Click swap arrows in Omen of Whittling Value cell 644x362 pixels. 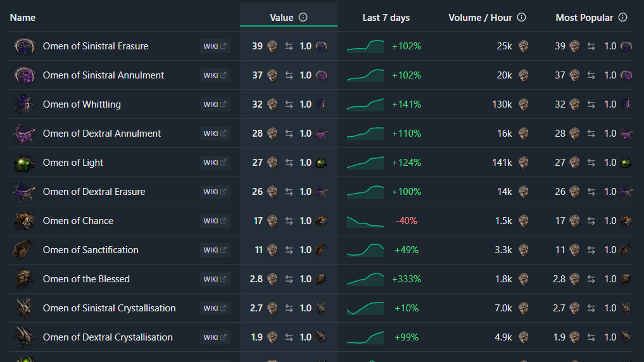click(x=289, y=104)
